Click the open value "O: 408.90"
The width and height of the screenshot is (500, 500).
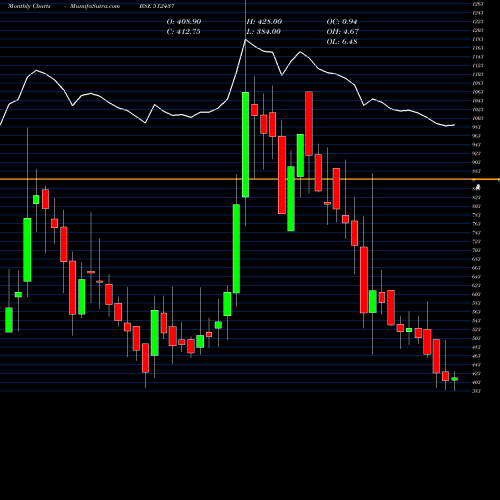[x=184, y=22]
